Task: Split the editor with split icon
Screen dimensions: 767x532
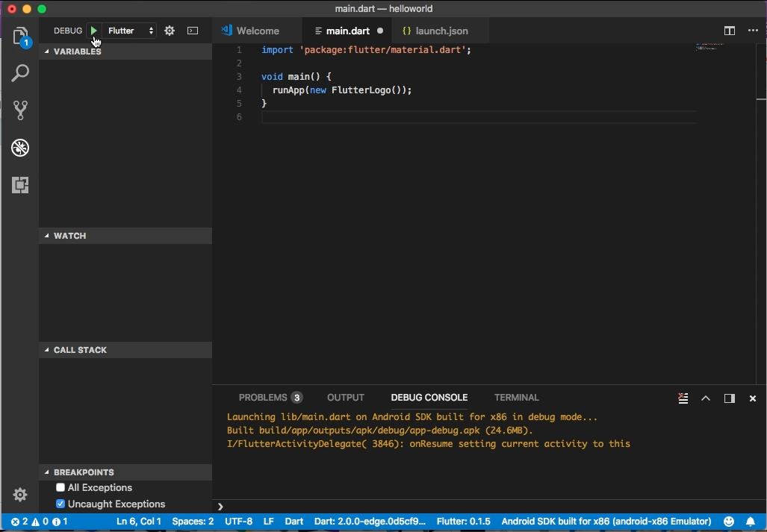Action: coord(730,31)
